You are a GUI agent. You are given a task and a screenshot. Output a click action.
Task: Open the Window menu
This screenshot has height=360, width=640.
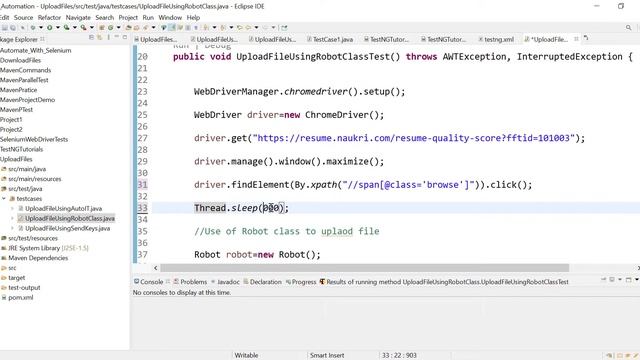[x=170, y=18]
